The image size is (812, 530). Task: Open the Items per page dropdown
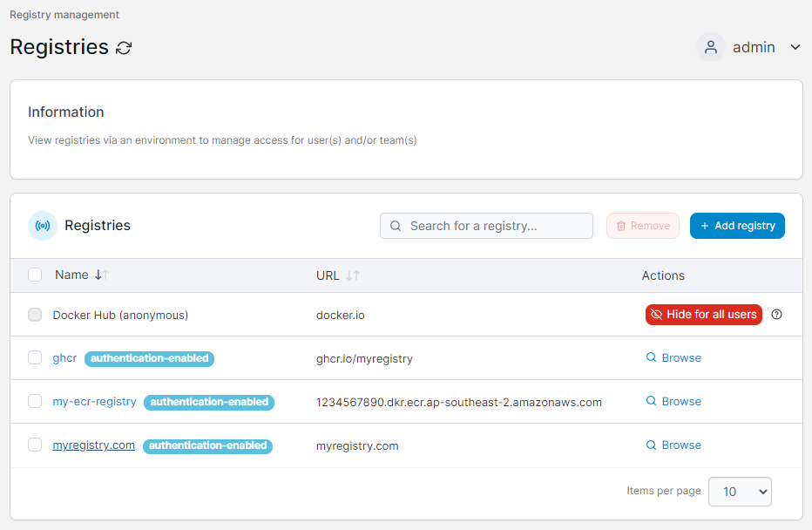(x=740, y=491)
